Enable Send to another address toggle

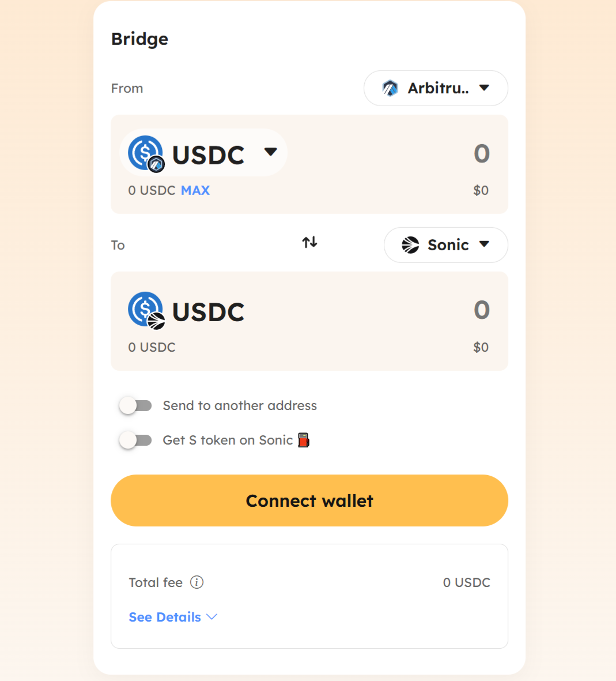point(135,405)
